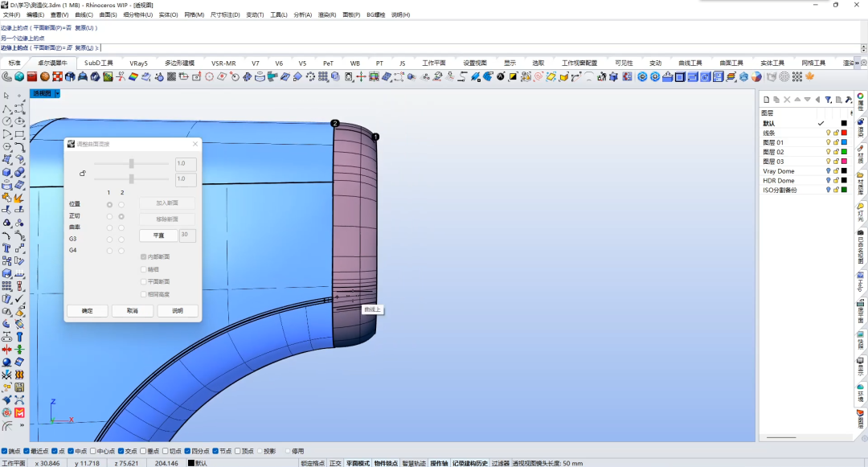Click the 说明 button in dialog
The height and width of the screenshot is (467, 868).
pos(177,311)
